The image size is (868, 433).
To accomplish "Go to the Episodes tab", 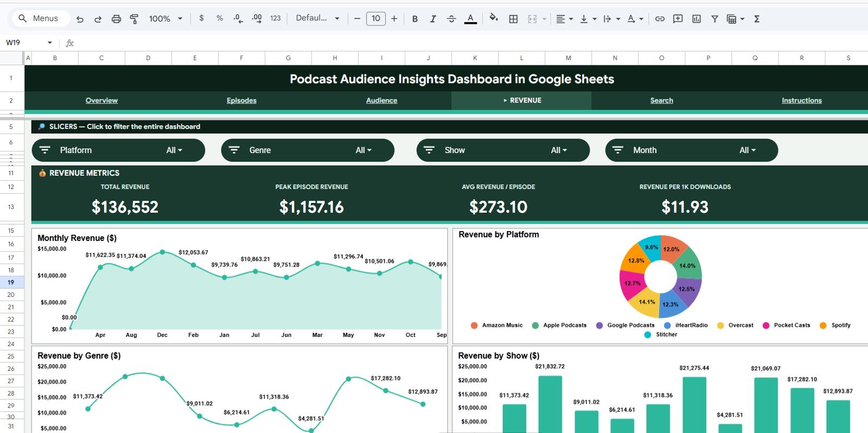I will (x=241, y=100).
